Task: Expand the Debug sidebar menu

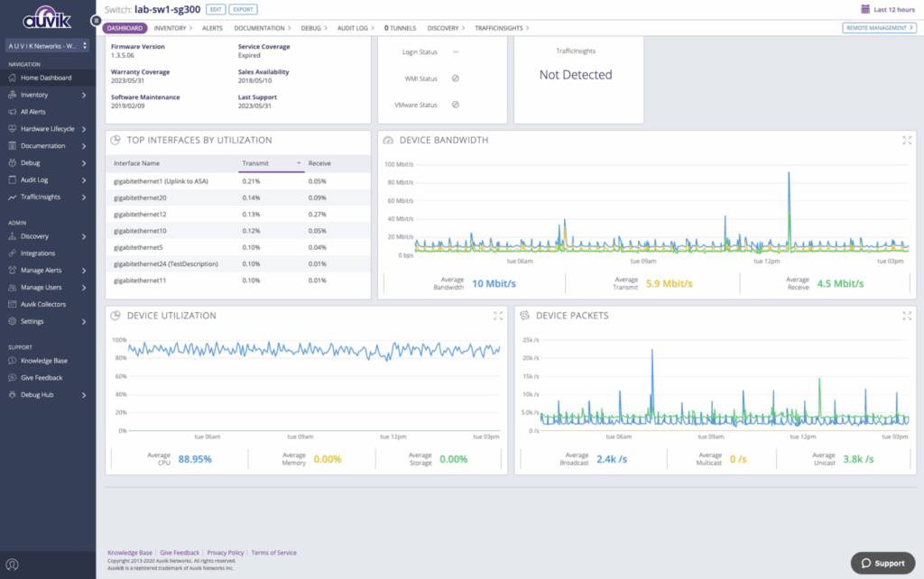Action: pyautogui.click(x=84, y=163)
